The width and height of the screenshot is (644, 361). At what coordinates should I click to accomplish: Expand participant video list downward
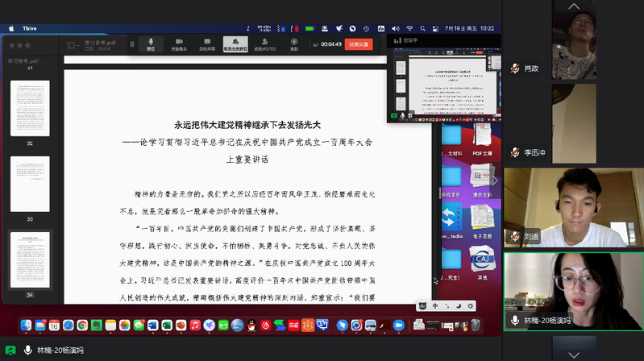[x=573, y=354]
